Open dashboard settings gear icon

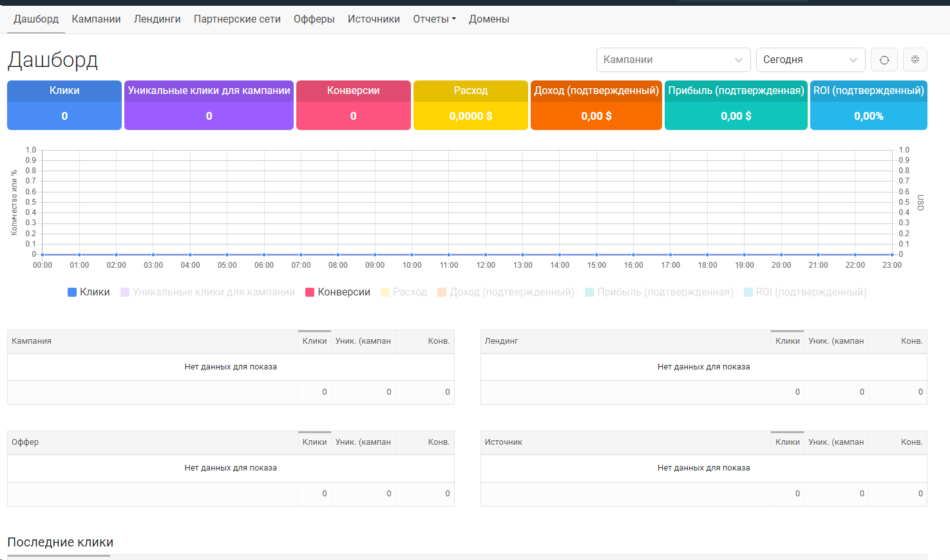(915, 60)
